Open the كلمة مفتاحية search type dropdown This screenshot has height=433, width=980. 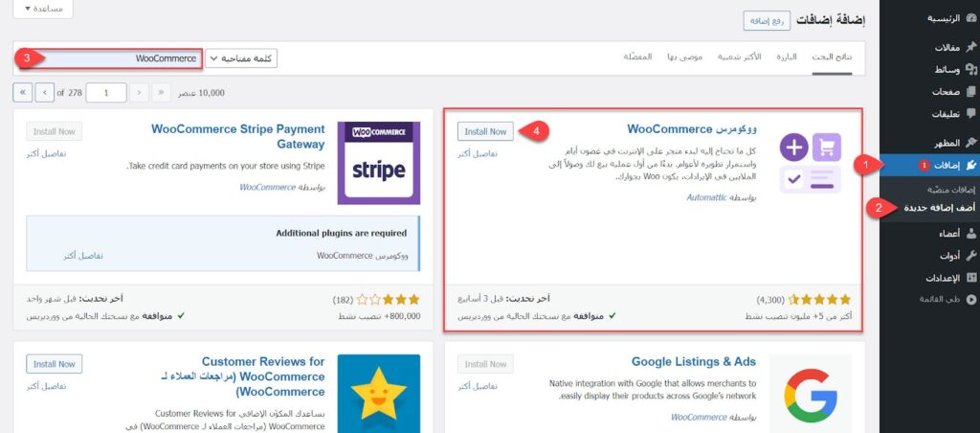[241, 58]
